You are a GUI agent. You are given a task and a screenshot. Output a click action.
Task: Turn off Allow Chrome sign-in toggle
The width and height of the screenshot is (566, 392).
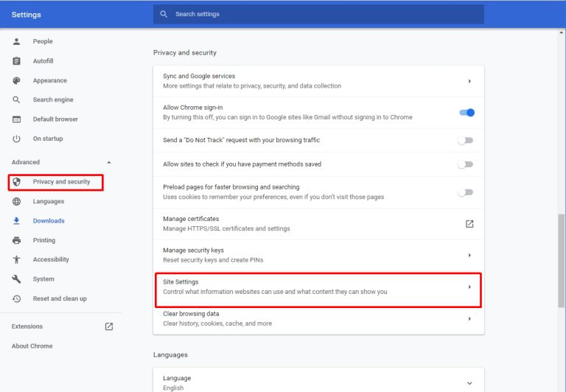pos(467,113)
